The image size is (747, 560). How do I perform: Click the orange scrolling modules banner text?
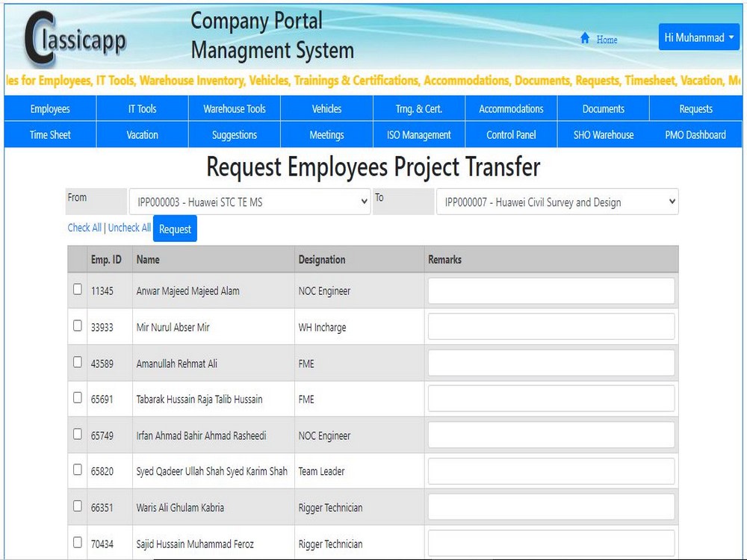[x=373, y=81]
